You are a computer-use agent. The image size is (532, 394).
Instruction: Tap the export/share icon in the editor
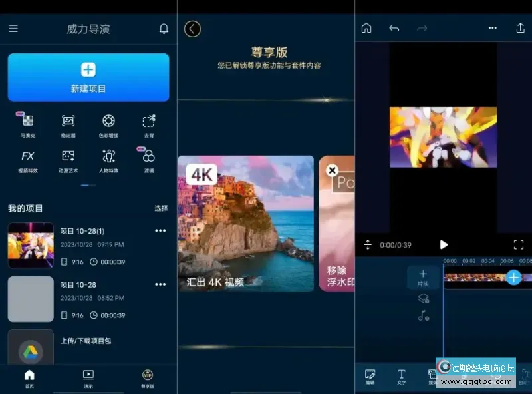[x=520, y=29]
